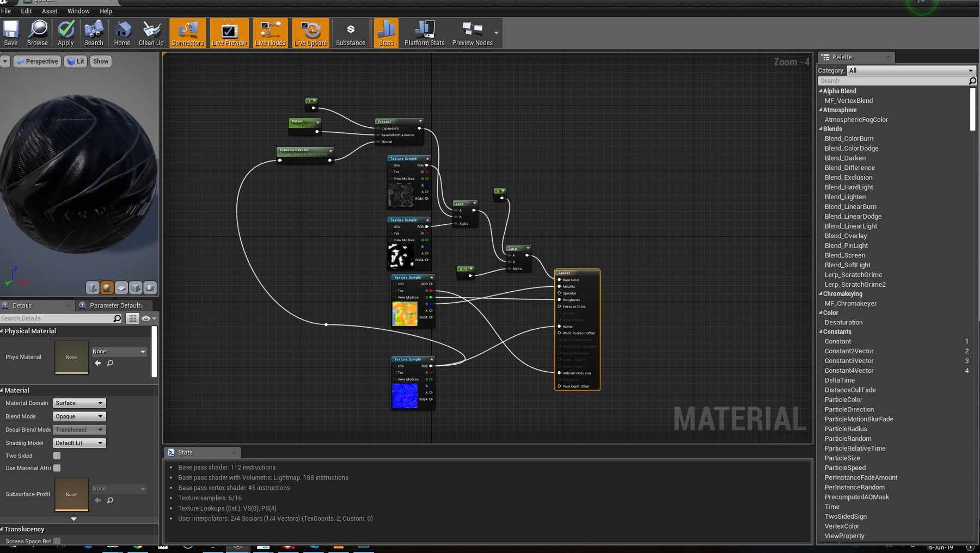Click the Lit view mode button
The height and width of the screenshot is (553, 980).
[76, 62]
